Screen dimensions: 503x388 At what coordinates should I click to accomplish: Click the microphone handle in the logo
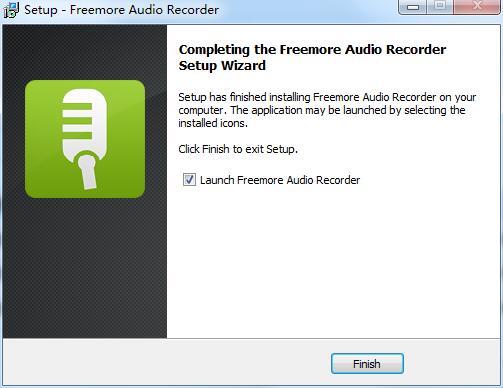point(88,172)
